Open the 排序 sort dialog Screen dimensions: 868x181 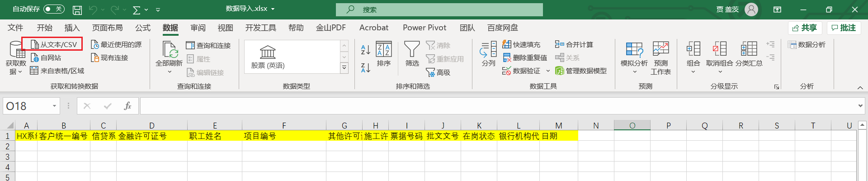pos(384,54)
